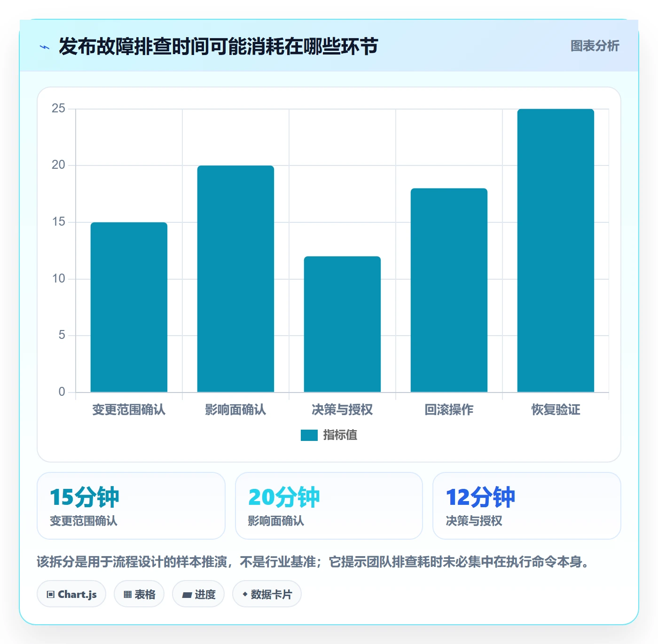Image resolution: width=658 pixels, height=644 pixels.
Task: Click the bar icon in 进度 chip
Action: (187, 595)
